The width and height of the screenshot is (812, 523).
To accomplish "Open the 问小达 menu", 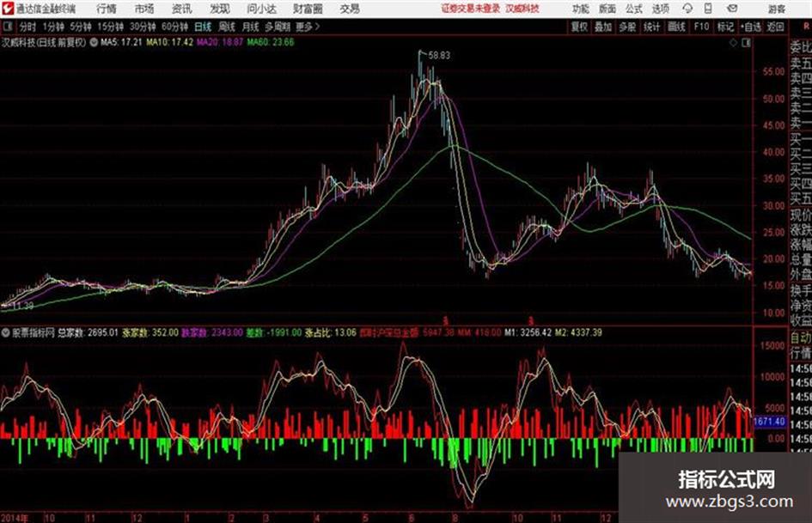I will click(261, 9).
